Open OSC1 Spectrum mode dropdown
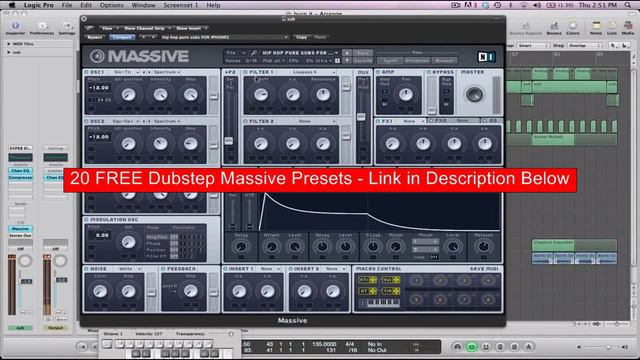The image size is (640, 360). pyautogui.click(x=167, y=72)
